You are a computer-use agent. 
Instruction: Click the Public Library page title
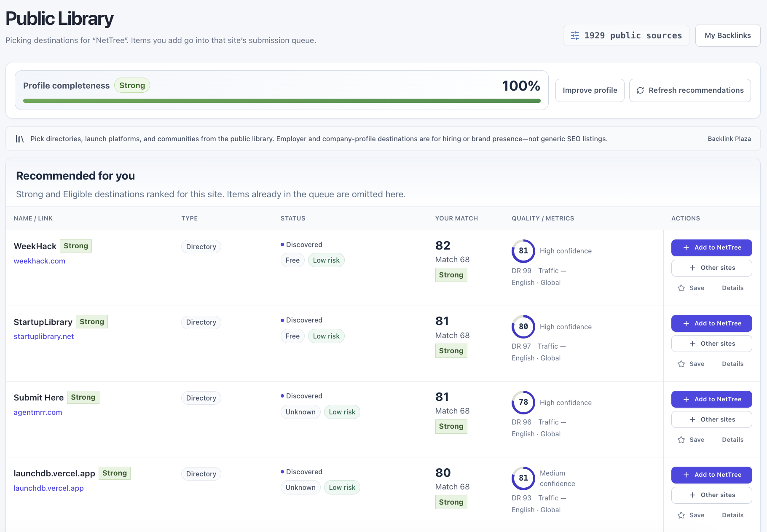(x=59, y=19)
